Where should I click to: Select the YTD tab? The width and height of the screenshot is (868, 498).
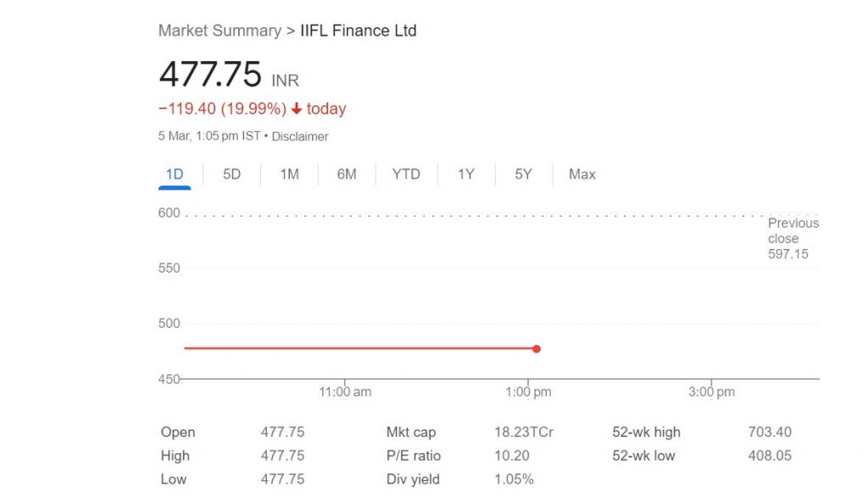pos(406,174)
